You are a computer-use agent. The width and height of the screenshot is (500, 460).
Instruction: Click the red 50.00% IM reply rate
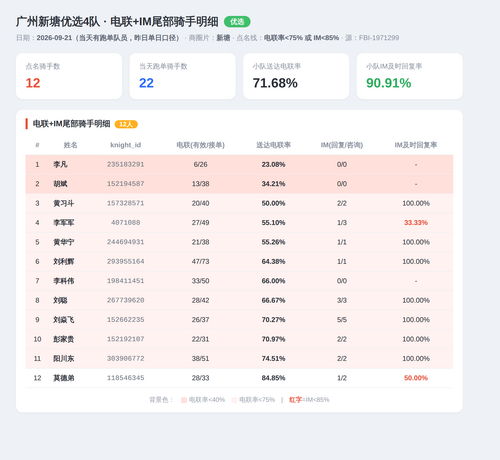pyautogui.click(x=416, y=378)
